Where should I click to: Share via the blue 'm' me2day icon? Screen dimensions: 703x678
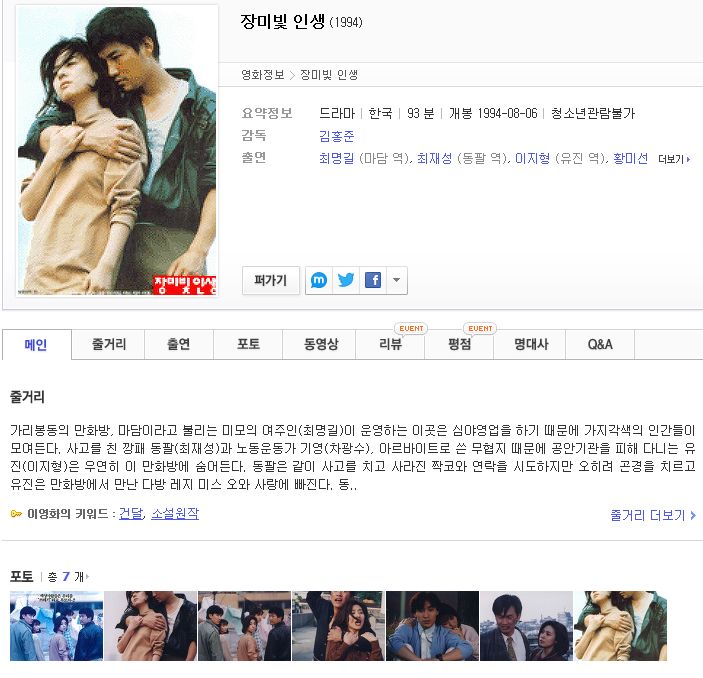pos(319,280)
